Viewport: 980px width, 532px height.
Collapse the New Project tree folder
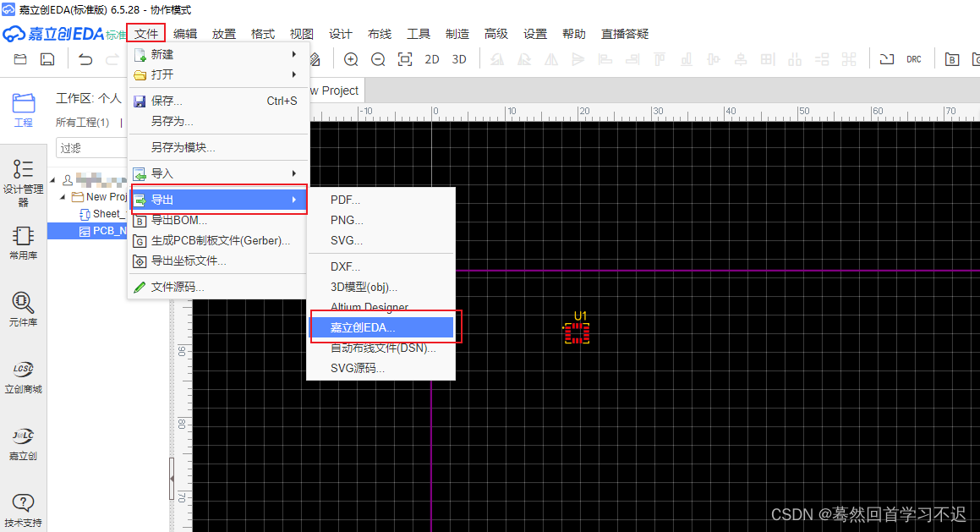pos(63,197)
